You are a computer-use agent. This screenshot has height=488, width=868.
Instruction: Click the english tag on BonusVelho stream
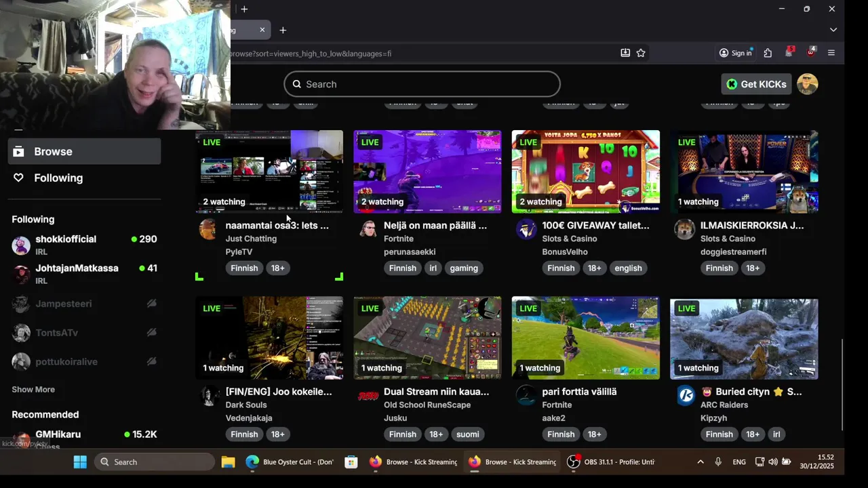click(628, 268)
